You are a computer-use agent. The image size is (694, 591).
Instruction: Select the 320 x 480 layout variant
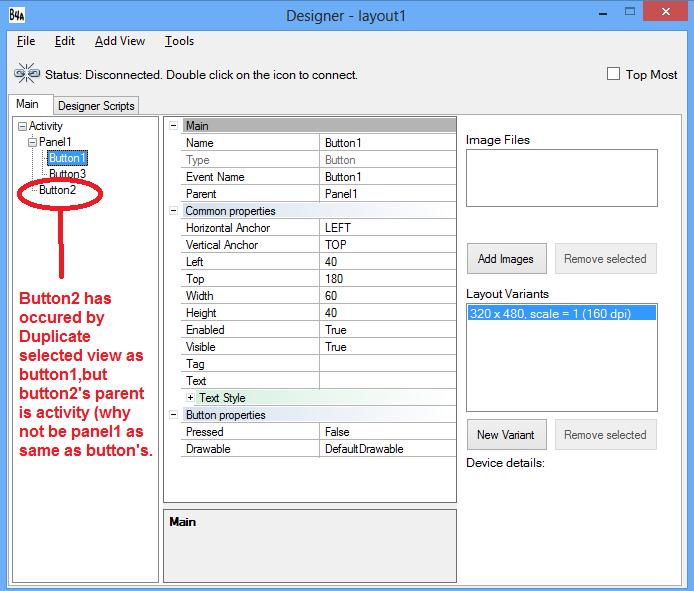point(562,313)
